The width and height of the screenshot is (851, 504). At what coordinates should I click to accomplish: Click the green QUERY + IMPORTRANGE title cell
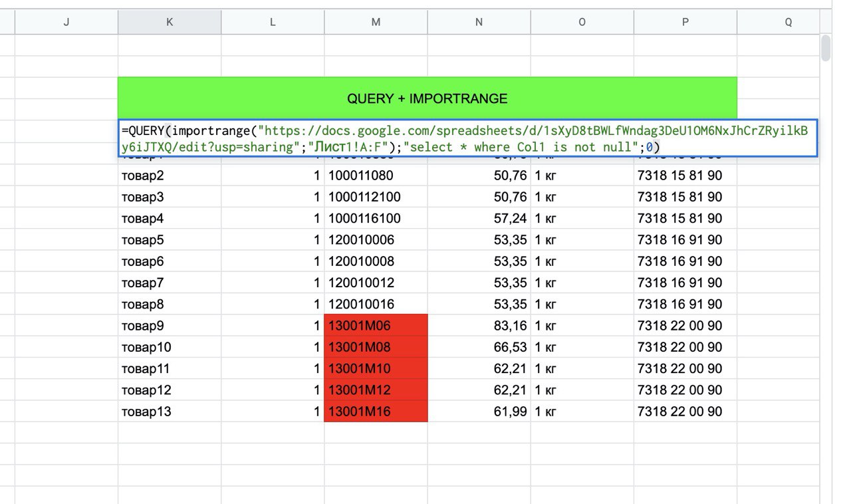[427, 98]
